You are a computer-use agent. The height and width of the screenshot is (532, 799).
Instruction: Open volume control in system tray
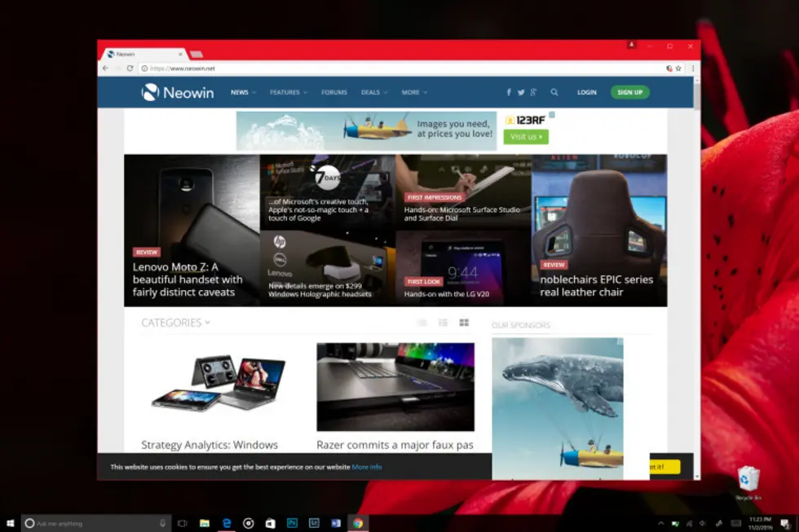pyautogui.click(x=703, y=523)
